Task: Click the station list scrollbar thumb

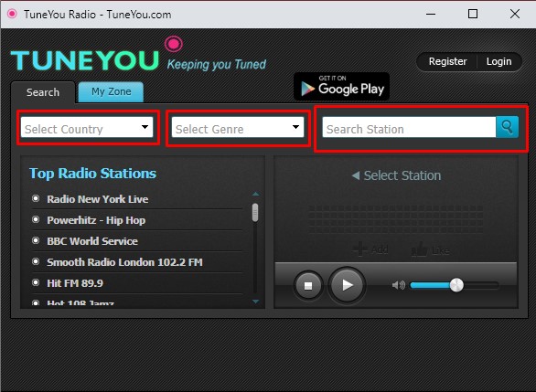Action: coord(255,212)
